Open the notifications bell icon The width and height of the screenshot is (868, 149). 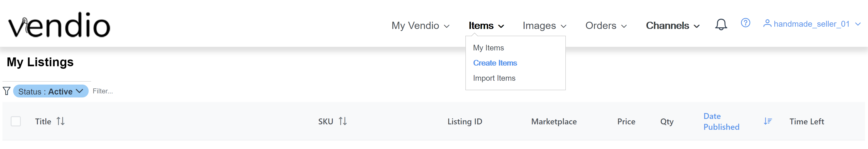tap(721, 25)
